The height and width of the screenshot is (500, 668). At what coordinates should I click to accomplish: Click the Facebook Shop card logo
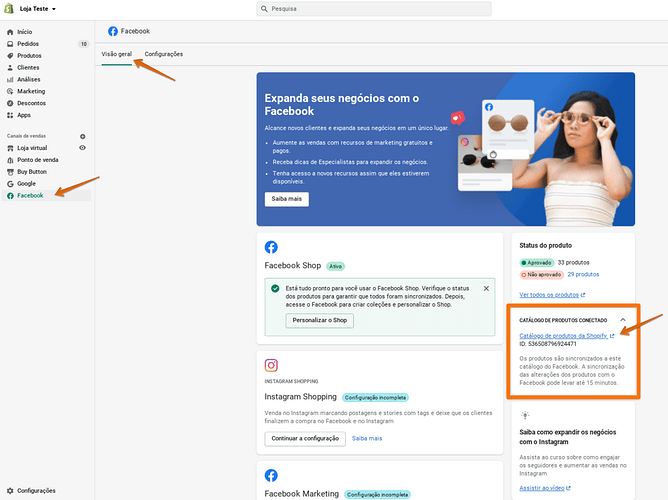271,247
